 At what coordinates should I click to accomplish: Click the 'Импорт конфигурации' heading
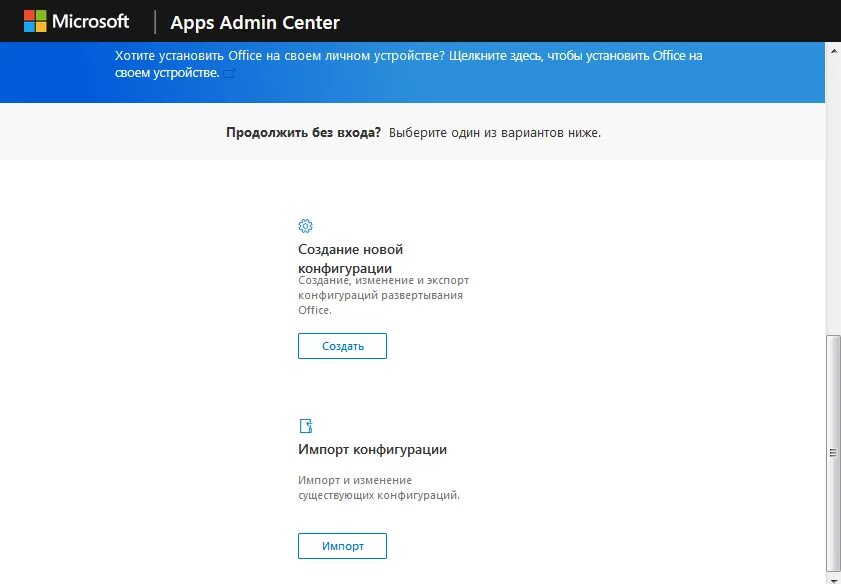pos(372,449)
